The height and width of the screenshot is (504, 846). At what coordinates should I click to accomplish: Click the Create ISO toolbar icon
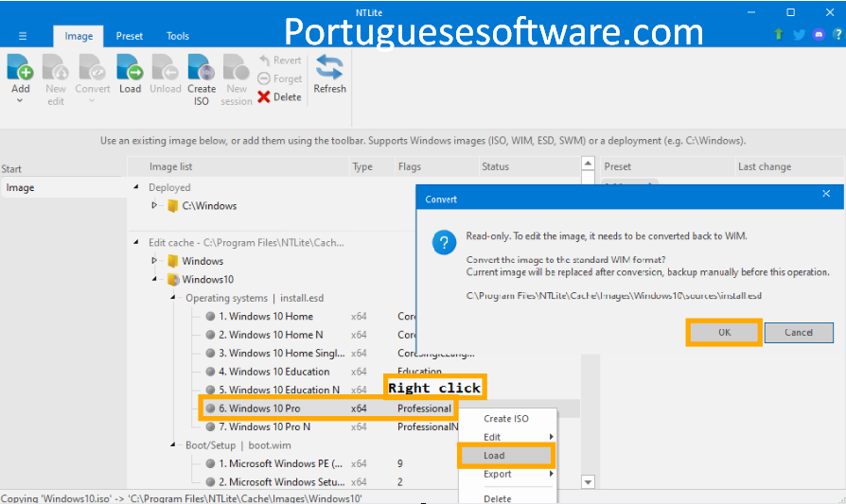click(x=202, y=69)
